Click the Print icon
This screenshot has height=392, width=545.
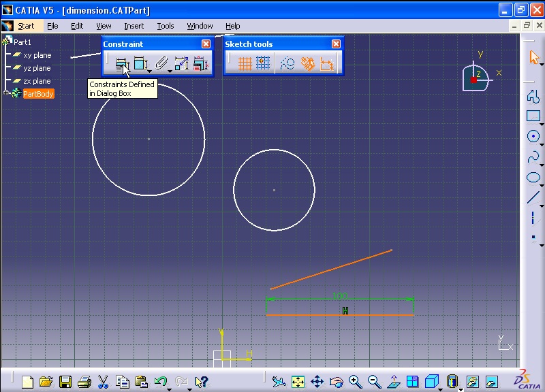click(84, 382)
